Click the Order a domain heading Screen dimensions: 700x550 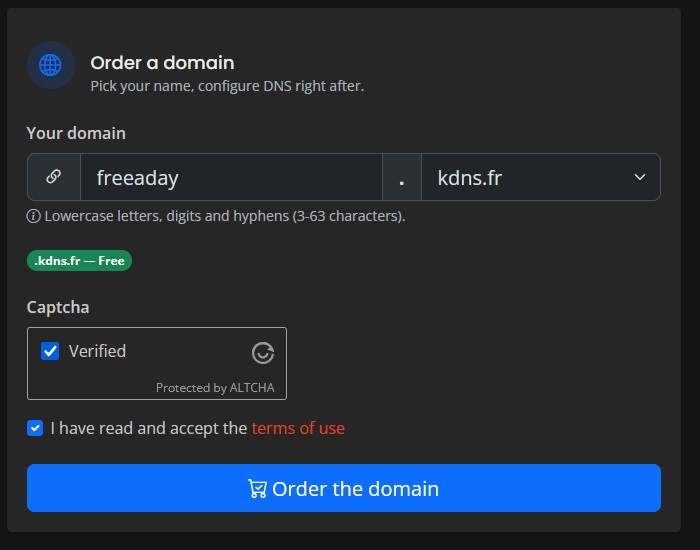coord(162,63)
